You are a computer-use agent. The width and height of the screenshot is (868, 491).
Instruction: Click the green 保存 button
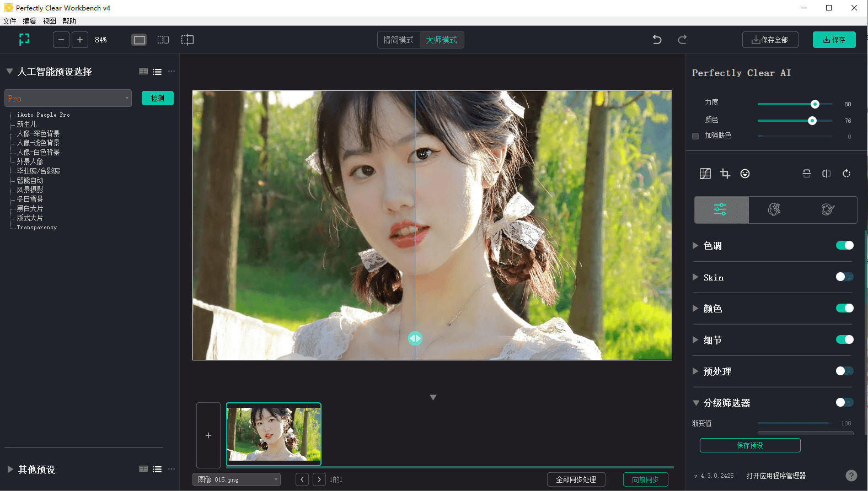tap(834, 40)
